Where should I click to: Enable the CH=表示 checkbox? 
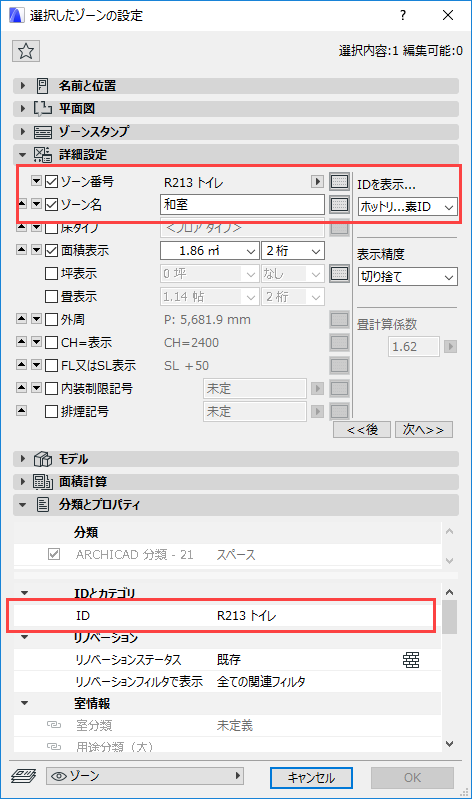(x=51, y=342)
